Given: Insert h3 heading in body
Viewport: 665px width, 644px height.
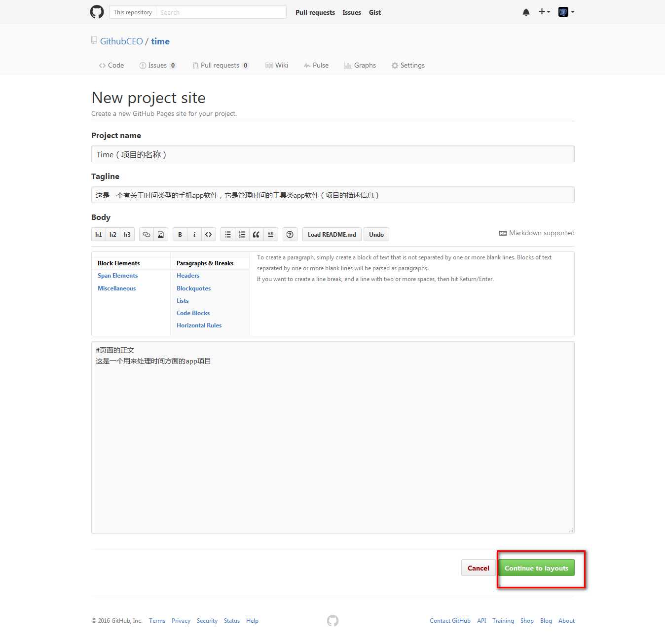Looking at the screenshot, I should tap(127, 234).
